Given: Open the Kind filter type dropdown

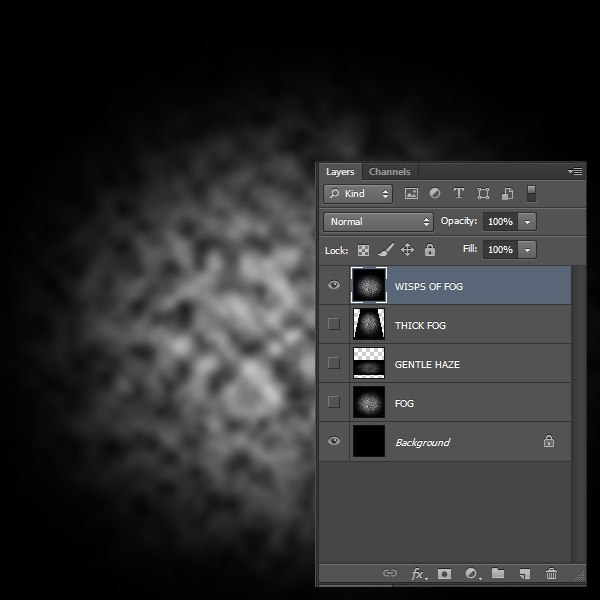Looking at the screenshot, I should [358, 194].
